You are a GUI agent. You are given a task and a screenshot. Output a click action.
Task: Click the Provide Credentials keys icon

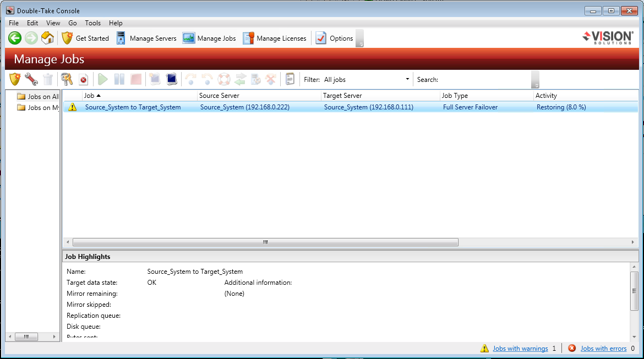click(x=67, y=80)
